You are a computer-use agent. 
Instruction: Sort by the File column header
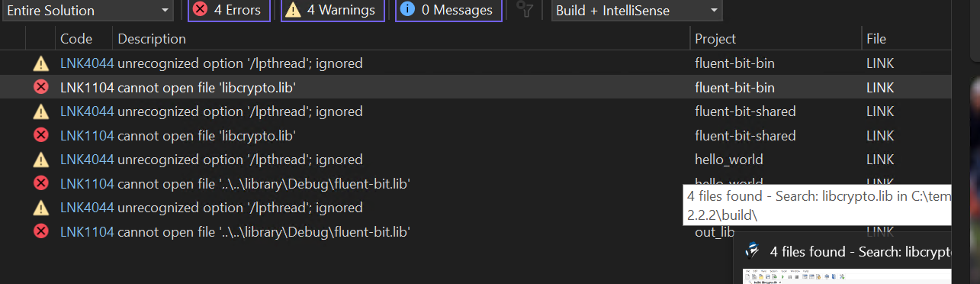pyautogui.click(x=876, y=39)
